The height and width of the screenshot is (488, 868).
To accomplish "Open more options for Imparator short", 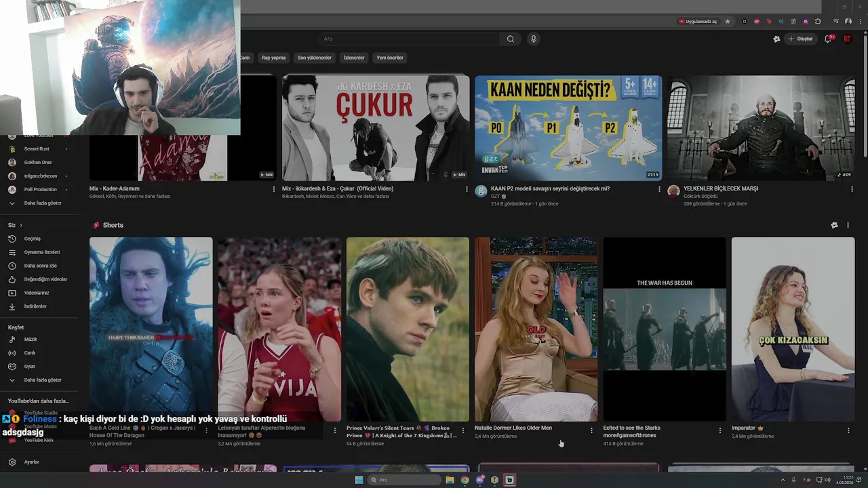I will pyautogui.click(x=848, y=430).
